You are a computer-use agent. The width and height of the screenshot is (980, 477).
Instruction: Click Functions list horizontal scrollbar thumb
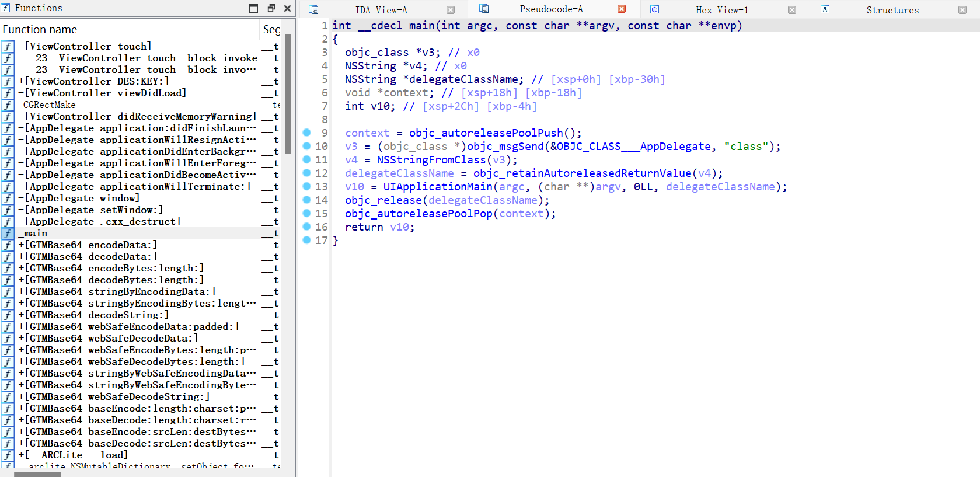click(x=37, y=474)
